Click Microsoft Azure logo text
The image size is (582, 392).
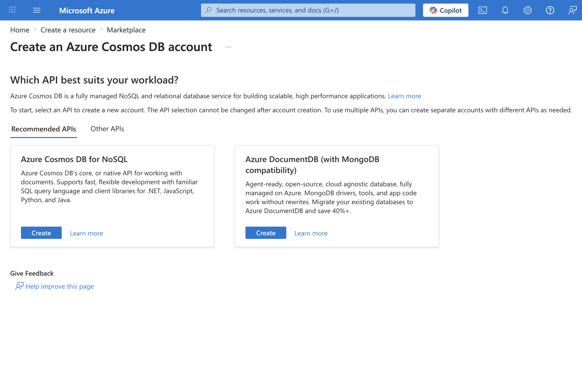pyautogui.click(x=87, y=10)
